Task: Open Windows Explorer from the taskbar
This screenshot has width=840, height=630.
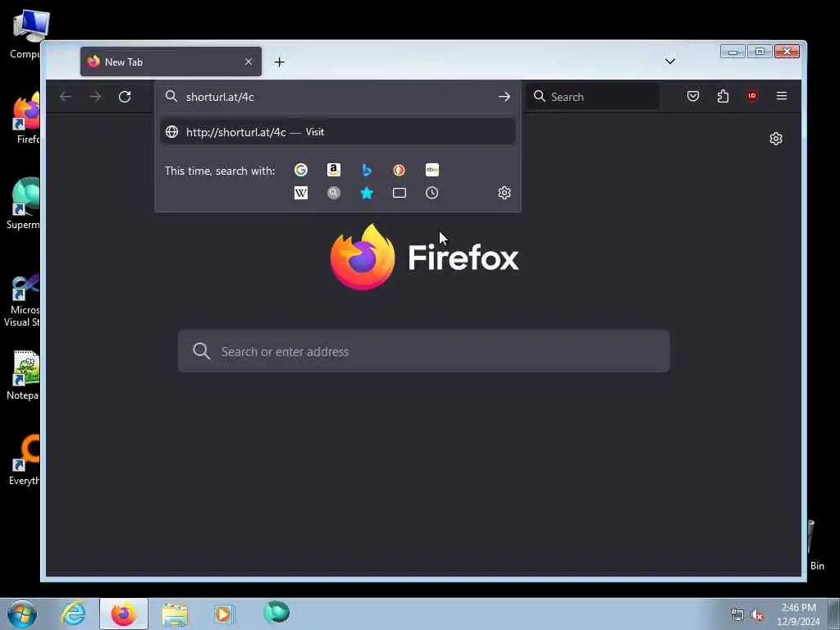Action: (x=175, y=614)
